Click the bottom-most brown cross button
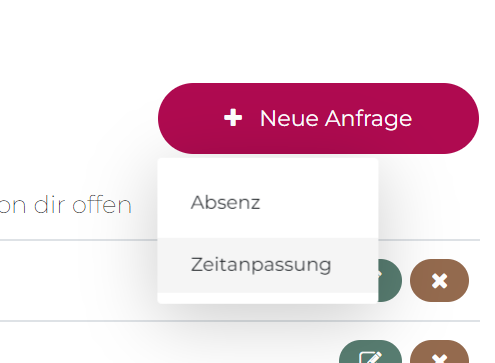 [x=439, y=352]
